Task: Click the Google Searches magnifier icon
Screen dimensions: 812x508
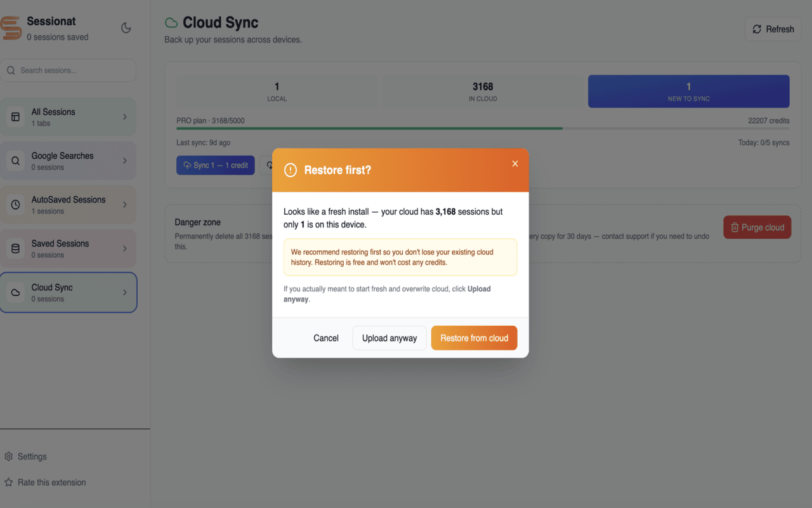Action: pos(16,161)
